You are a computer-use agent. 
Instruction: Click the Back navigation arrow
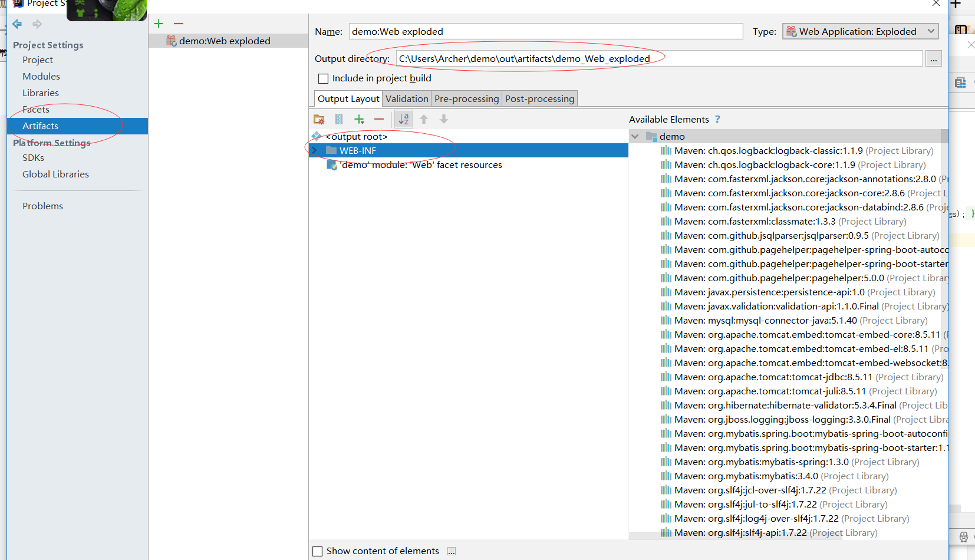(x=17, y=24)
